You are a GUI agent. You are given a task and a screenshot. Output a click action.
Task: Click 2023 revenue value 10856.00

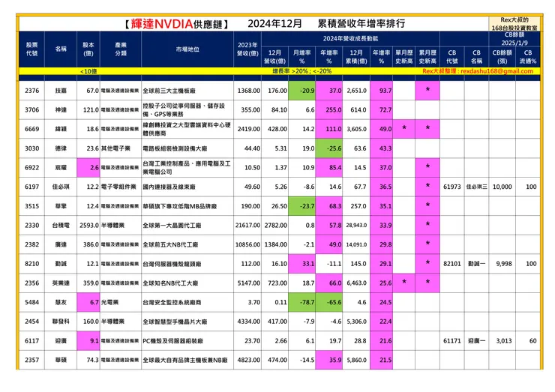point(247,244)
